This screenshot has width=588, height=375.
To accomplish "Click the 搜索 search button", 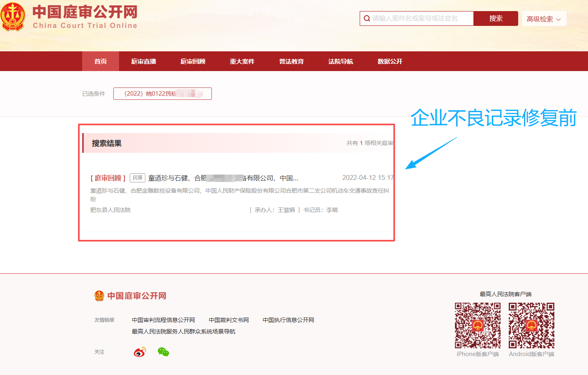I will click(496, 18).
